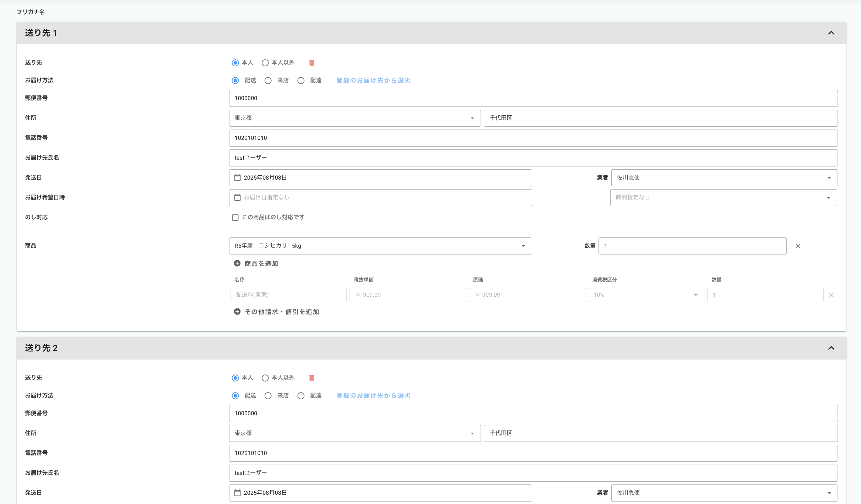The height and width of the screenshot is (504, 861).
Task: Choose 配送 delivery method in 送り先 1
Action: tap(235, 81)
